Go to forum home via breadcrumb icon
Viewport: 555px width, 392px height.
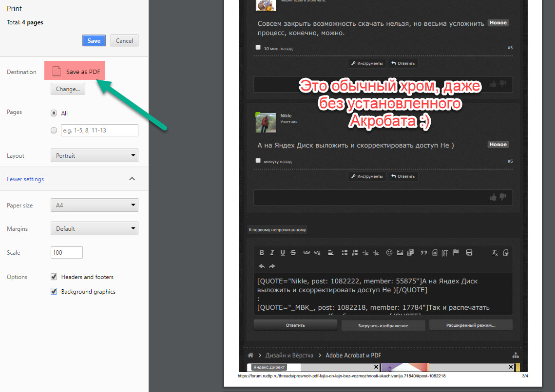click(250, 355)
